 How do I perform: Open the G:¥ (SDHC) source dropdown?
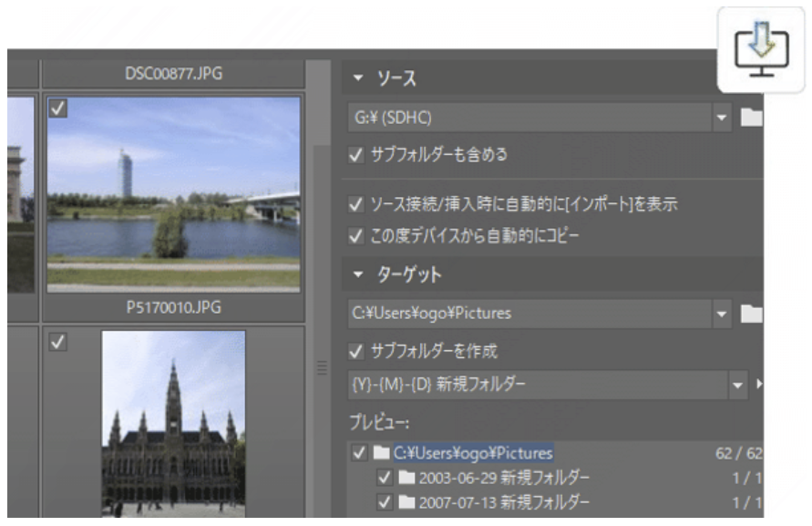[x=722, y=119]
